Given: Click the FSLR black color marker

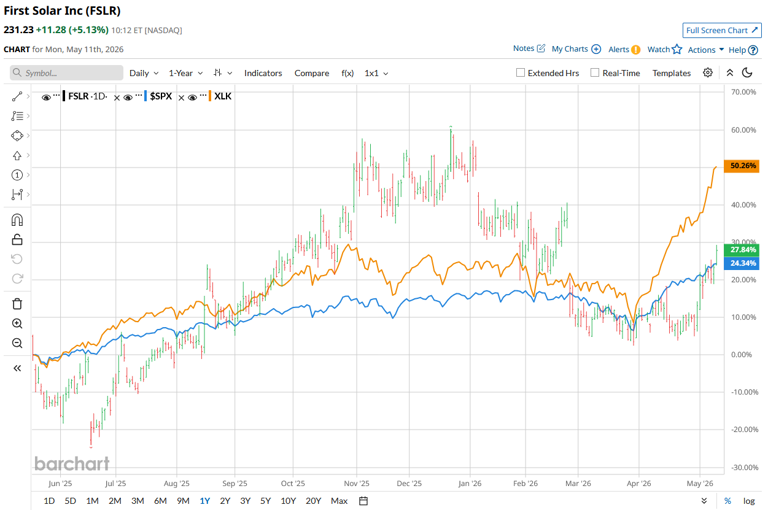Looking at the screenshot, I should pos(64,96).
